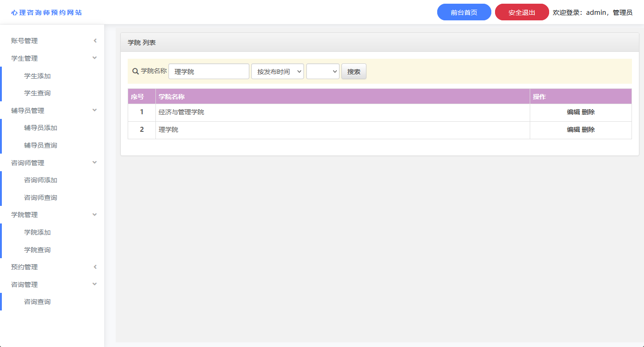Open the empty sort-order dropdown
Screen dimensions: 644x347
click(323, 71)
